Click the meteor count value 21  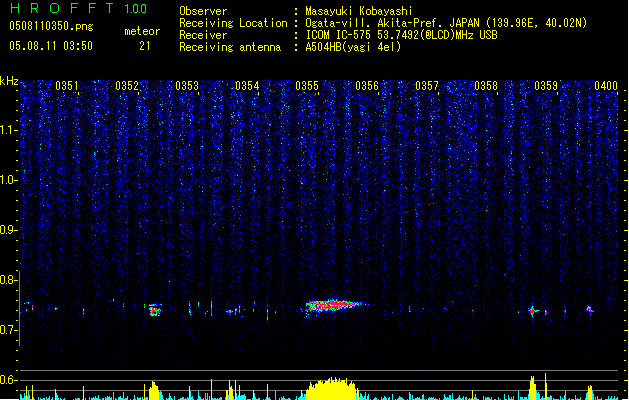point(145,46)
